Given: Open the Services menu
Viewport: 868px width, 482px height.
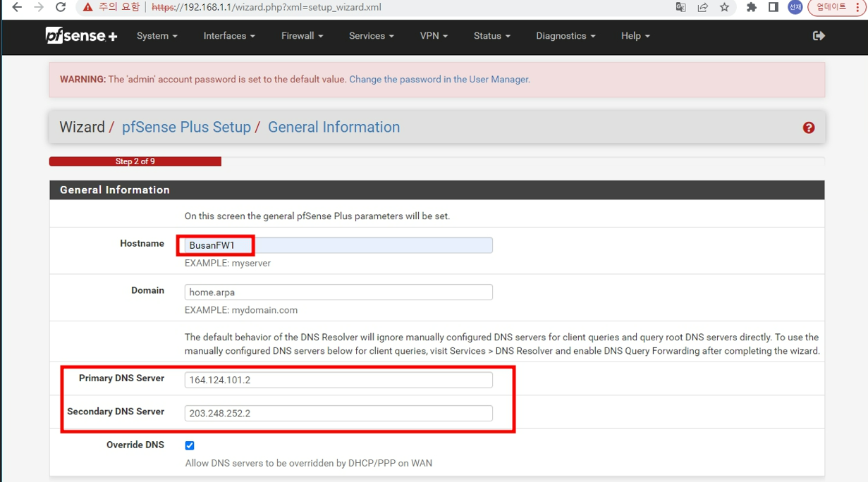Looking at the screenshot, I should [x=371, y=36].
